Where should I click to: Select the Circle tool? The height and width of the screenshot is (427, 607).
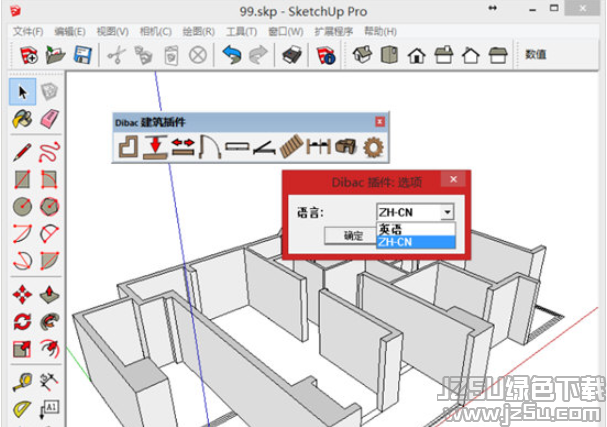pos(22,207)
